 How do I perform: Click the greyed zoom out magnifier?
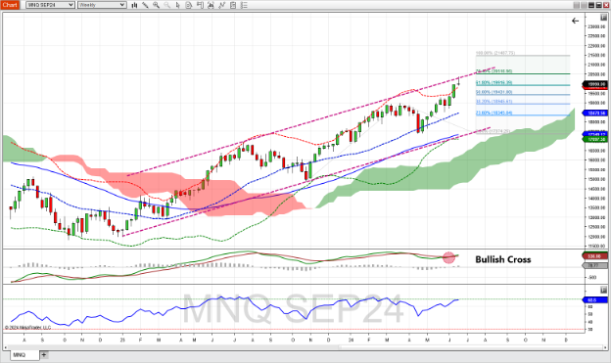pyautogui.click(x=166, y=5)
